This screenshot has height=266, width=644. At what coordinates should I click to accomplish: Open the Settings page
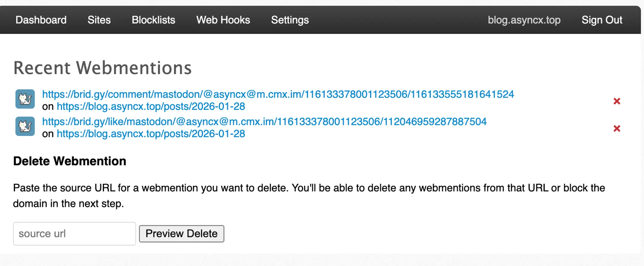(290, 20)
